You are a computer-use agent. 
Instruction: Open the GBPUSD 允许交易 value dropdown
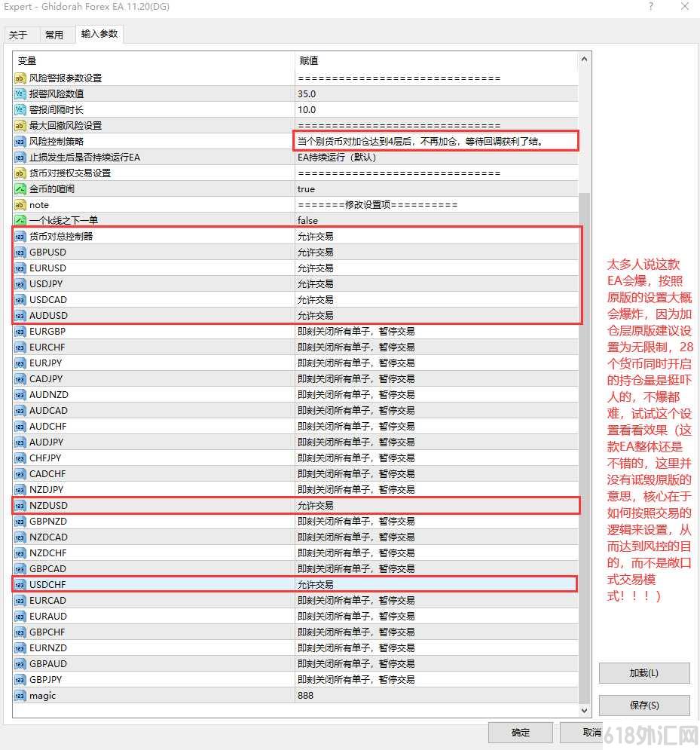436,252
